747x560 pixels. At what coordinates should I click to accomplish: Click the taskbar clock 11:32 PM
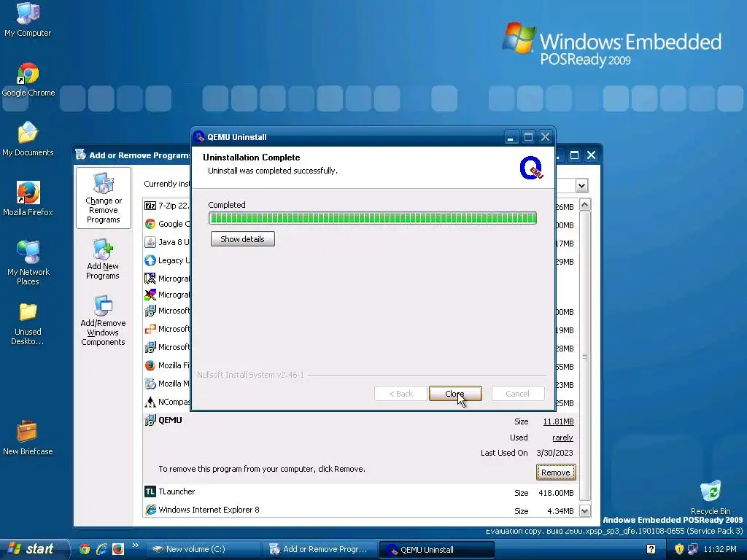720,549
